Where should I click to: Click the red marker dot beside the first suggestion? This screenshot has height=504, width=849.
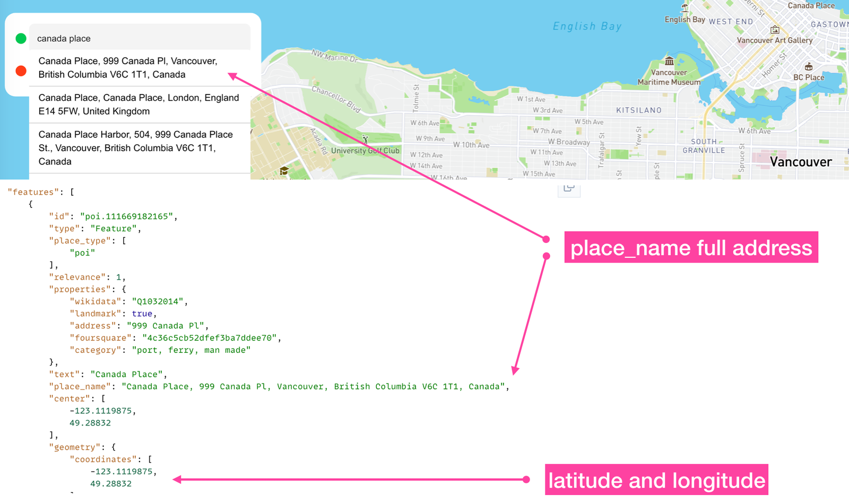(20, 70)
